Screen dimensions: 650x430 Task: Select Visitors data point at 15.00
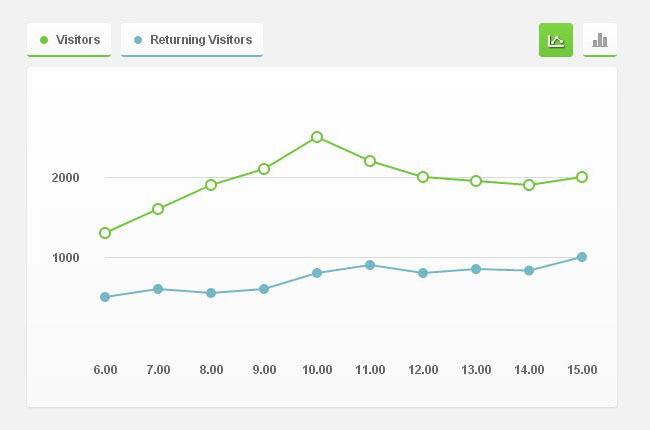582,177
